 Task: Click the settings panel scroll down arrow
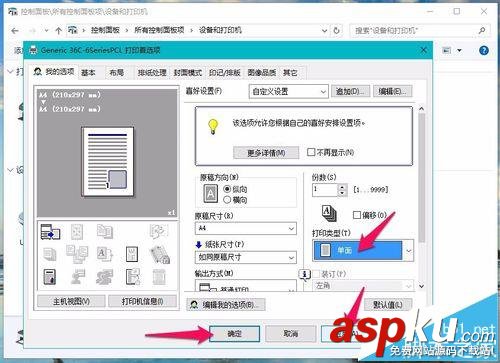click(422, 286)
